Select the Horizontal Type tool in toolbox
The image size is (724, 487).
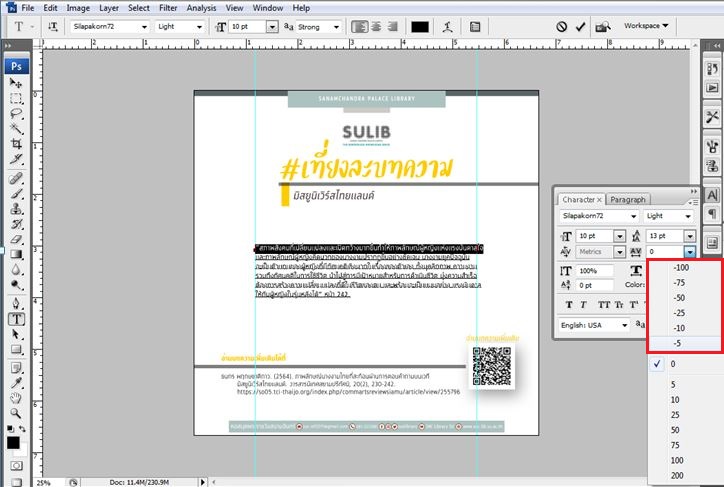click(x=16, y=319)
